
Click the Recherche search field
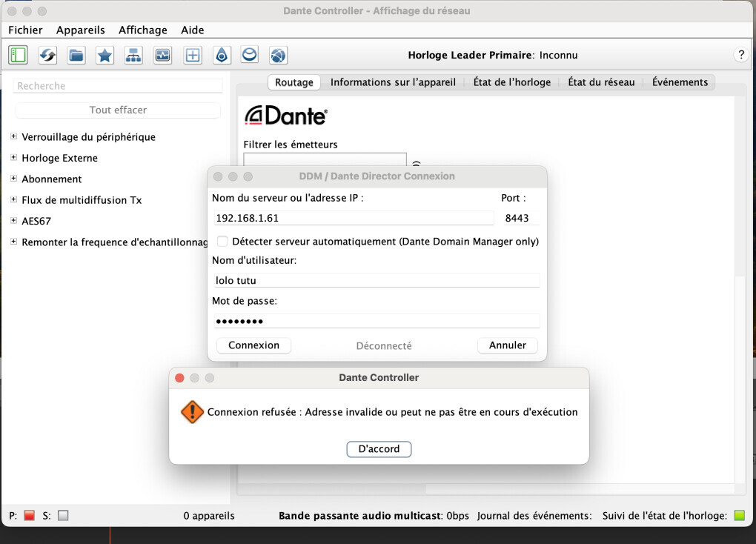[x=118, y=86]
